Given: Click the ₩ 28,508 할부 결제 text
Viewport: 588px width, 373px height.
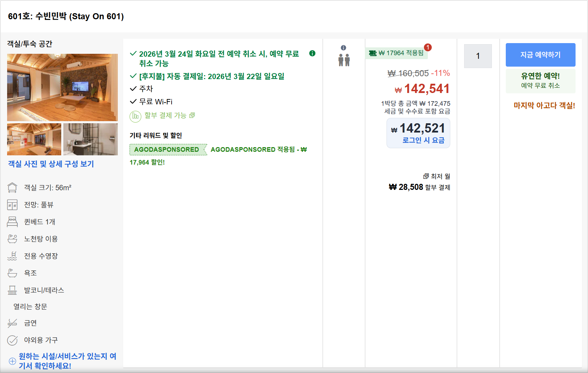Looking at the screenshot, I should (419, 187).
